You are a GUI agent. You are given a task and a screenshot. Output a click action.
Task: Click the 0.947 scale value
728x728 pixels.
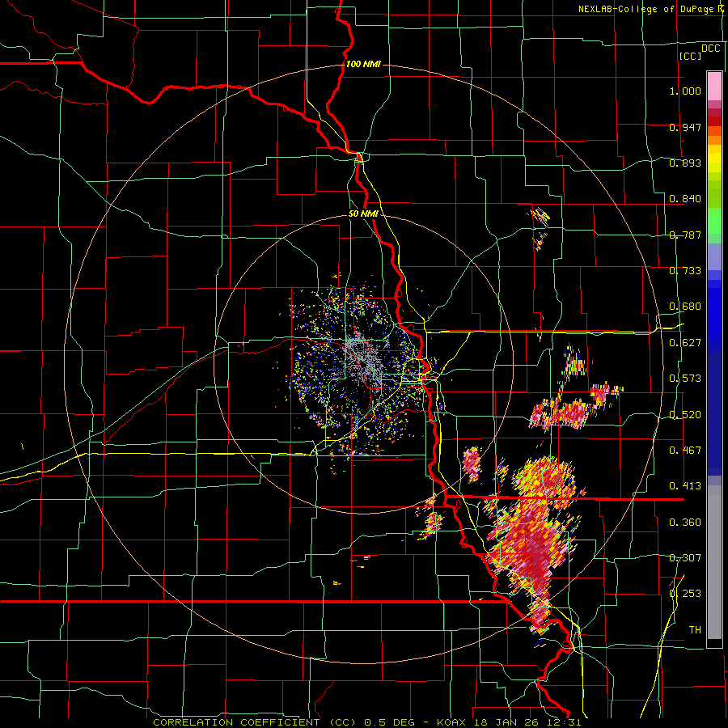685,127
